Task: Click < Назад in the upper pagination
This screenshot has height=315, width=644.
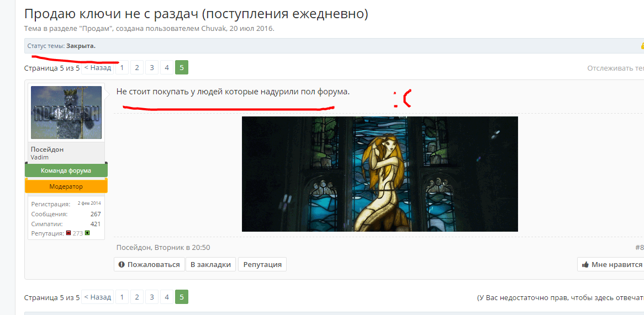Action: 97,68
